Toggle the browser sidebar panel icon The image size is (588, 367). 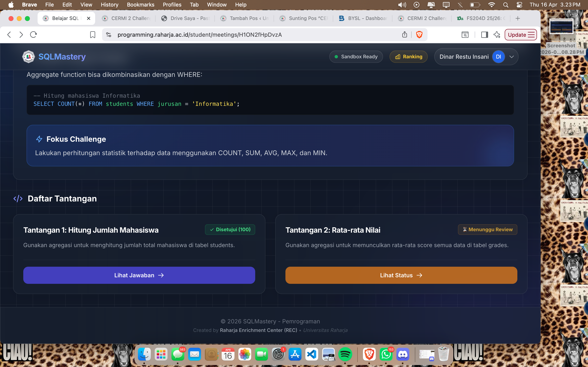(x=484, y=35)
